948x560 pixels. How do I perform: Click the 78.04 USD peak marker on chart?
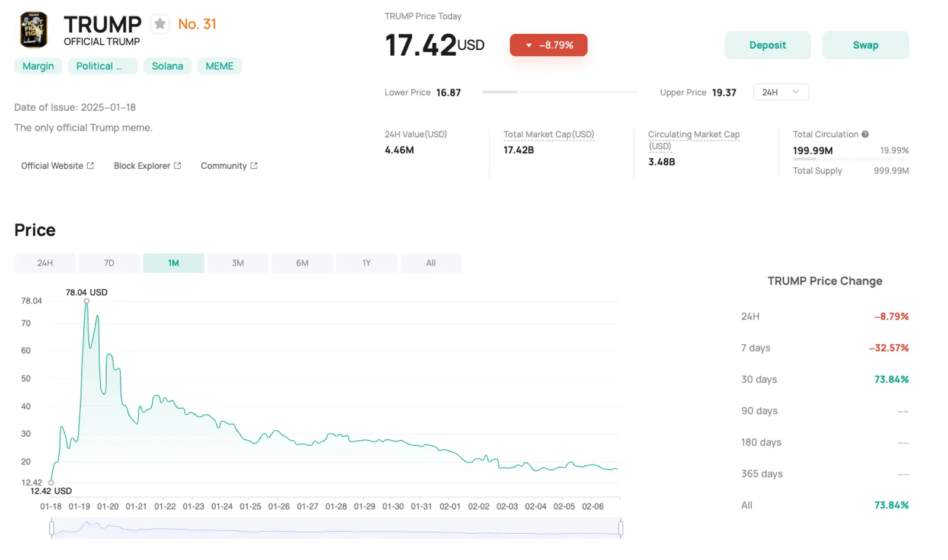tap(87, 301)
